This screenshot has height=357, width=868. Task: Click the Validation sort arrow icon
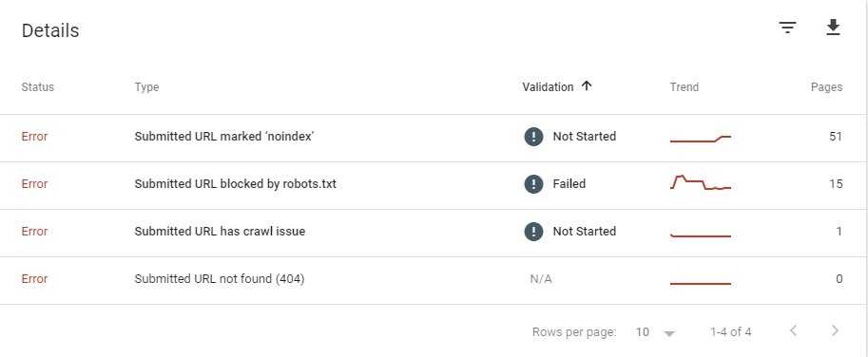587,86
